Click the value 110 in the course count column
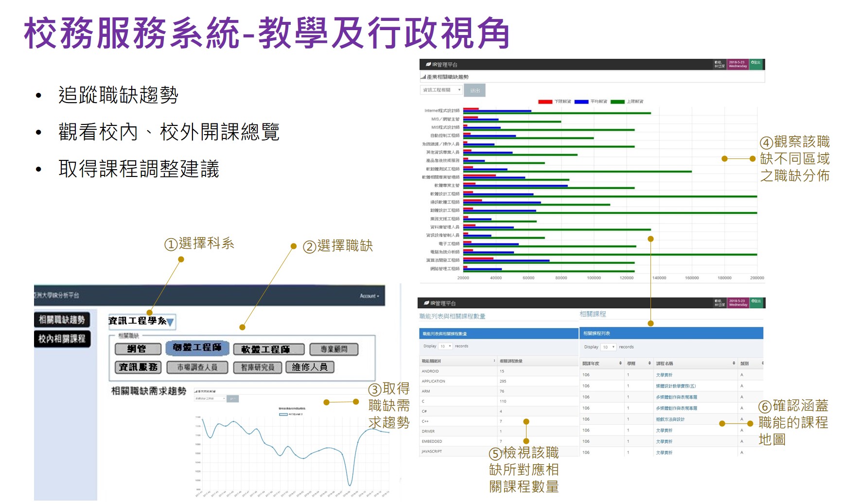 (503, 401)
